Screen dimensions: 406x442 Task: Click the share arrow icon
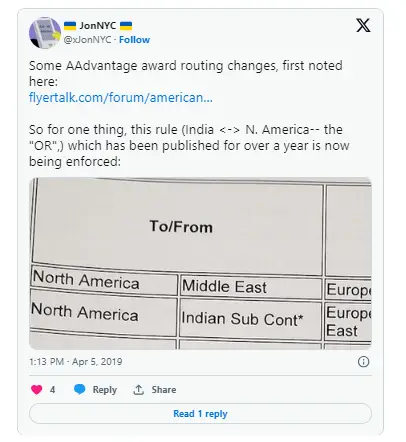138,389
